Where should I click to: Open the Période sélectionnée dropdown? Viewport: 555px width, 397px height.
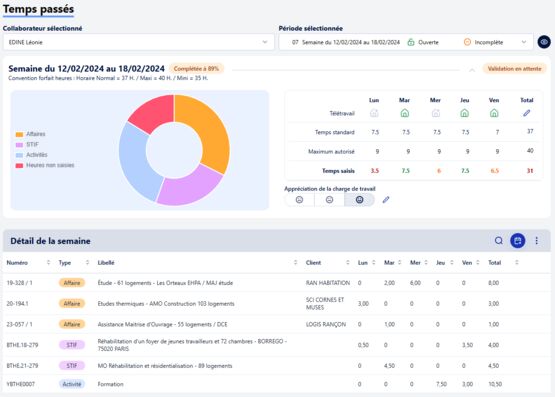(x=406, y=42)
